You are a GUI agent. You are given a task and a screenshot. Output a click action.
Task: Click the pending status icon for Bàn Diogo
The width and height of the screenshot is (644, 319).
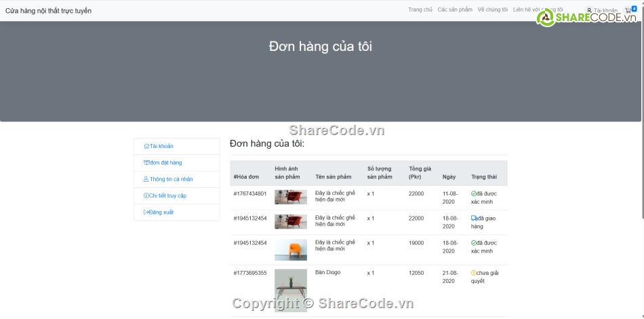pos(474,273)
